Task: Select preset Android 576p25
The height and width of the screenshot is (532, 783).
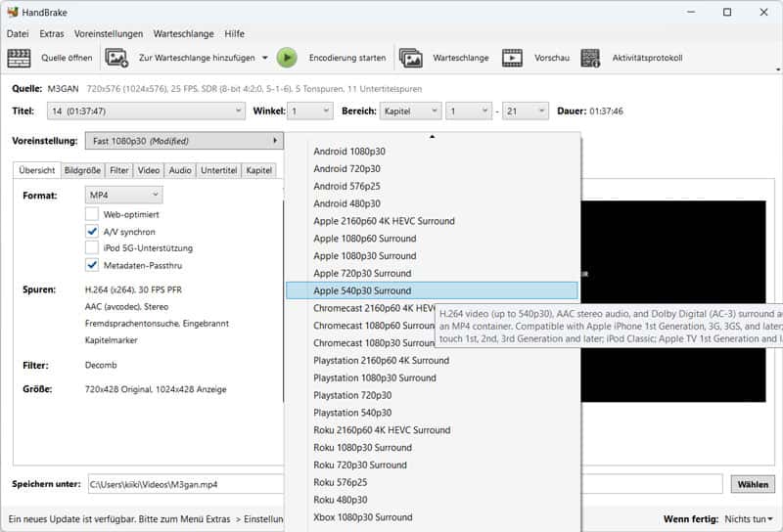Action: 432,186
